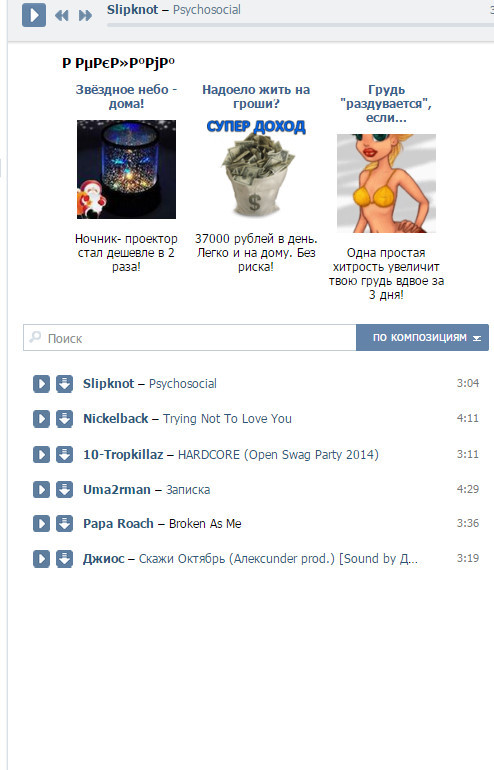The width and height of the screenshot is (494, 770).
Task: Skip to the previous track
Action: click(62, 16)
